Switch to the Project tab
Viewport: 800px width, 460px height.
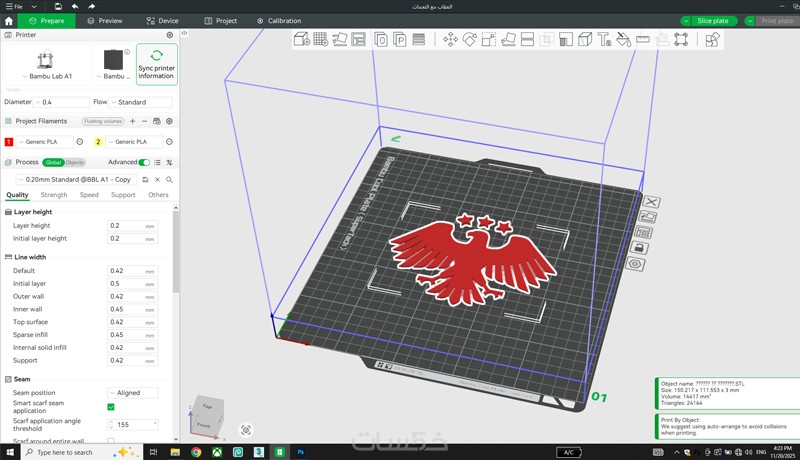click(x=220, y=21)
